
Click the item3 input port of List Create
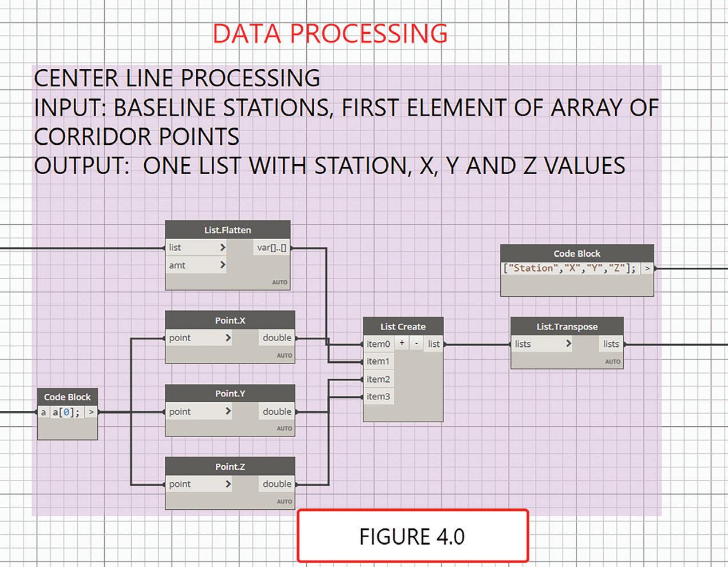(x=378, y=396)
